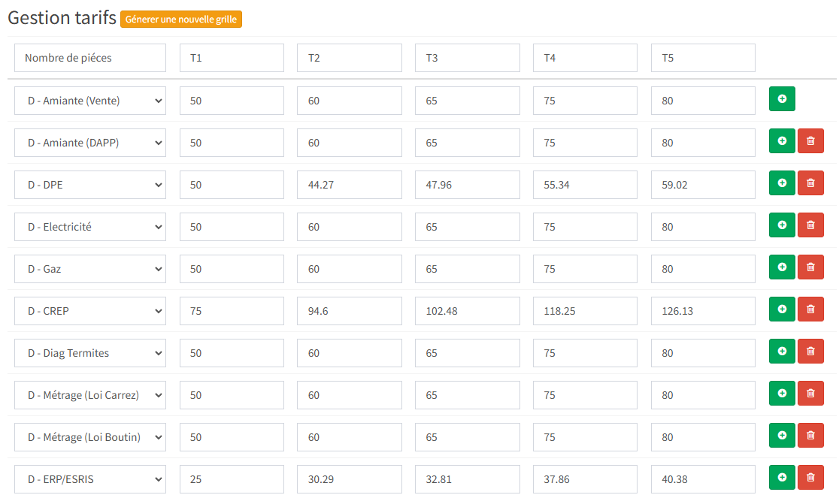The width and height of the screenshot is (839, 504).
Task: Select the DPE T3 field showing 47.96
Action: 467,185
